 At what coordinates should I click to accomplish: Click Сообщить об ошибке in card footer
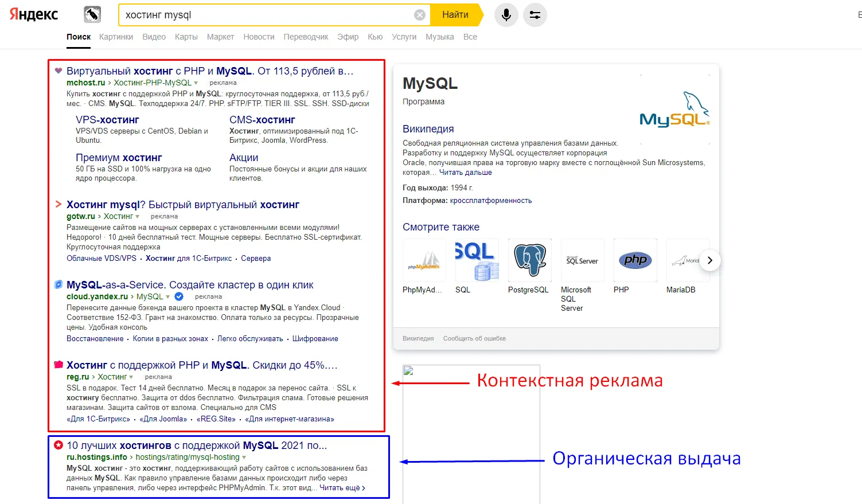point(474,338)
